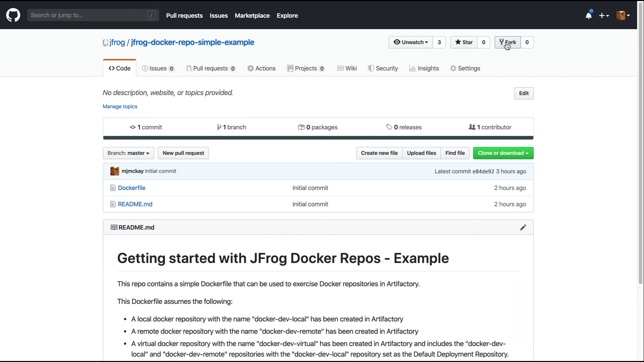
Task: Click the New pull request button
Action: pos(183,153)
